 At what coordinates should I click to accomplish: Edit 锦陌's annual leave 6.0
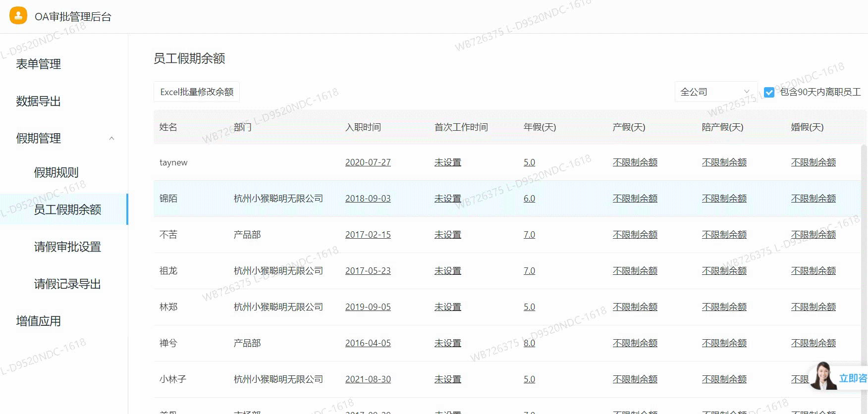point(529,199)
